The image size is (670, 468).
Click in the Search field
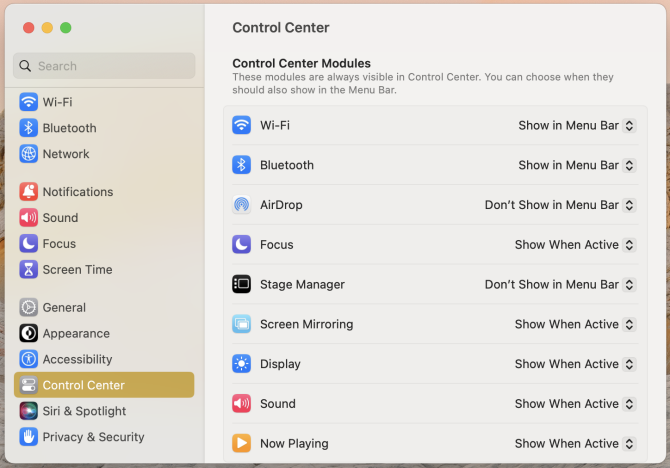coord(104,66)
